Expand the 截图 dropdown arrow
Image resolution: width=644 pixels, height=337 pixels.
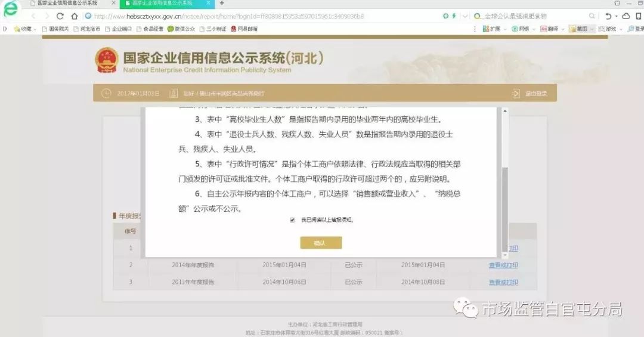pos(592,29)
